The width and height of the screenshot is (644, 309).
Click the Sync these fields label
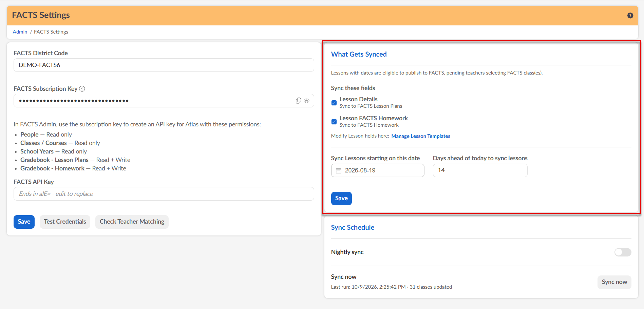click(353, 88)
